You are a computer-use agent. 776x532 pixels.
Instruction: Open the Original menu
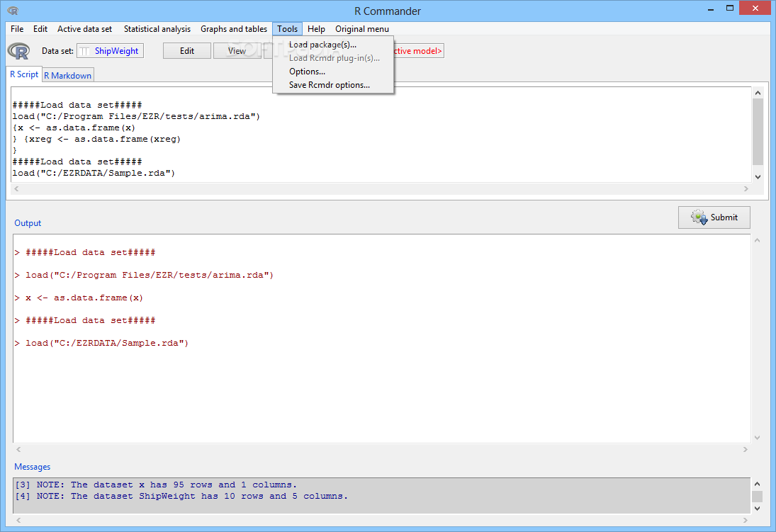pyautogui.click(x=361, y=29)
